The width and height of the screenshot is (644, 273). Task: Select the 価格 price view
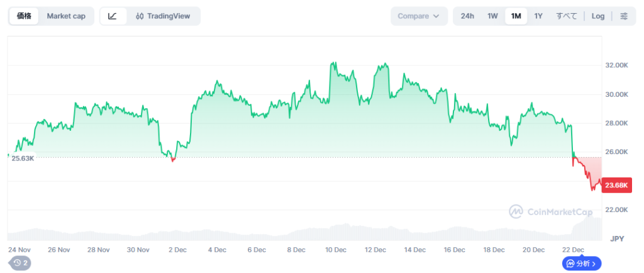tap(25, 16)
